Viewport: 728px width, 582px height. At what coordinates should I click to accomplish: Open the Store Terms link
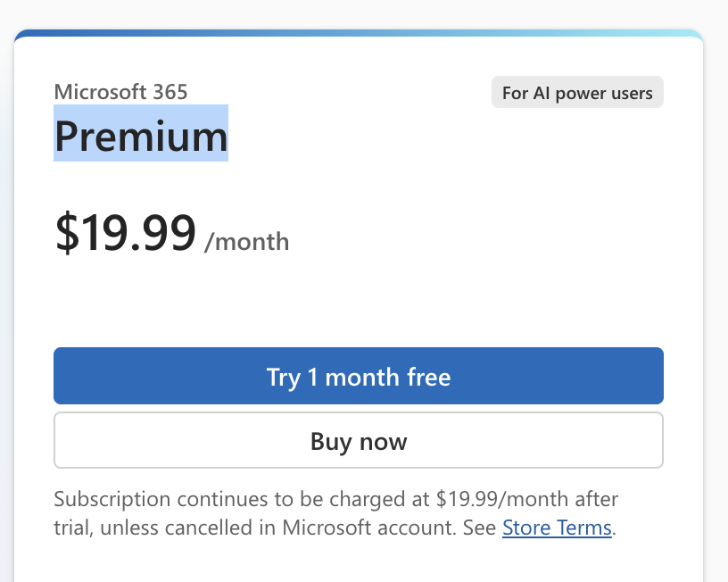[557, 528]
